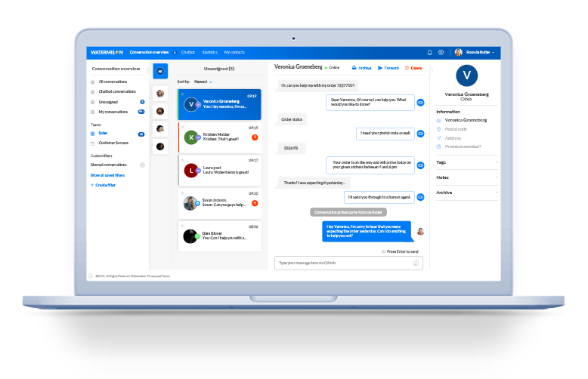Click the plus icon beside Create filter
The width and height of the screenshot is (588, 379).
click(92, 185)
